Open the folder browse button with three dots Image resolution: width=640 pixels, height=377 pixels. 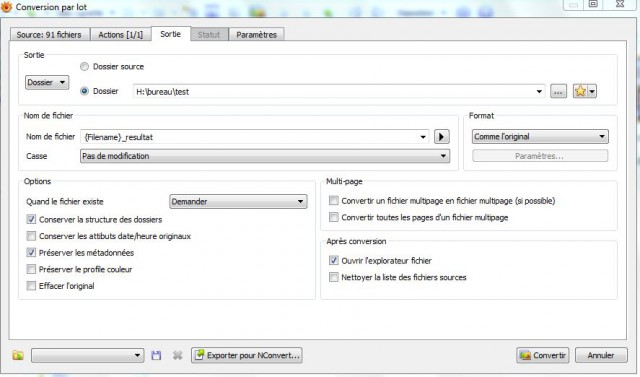tap(558, 91)
